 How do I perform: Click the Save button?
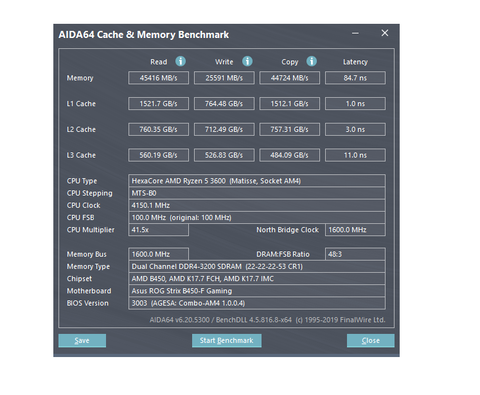point(82,341)
